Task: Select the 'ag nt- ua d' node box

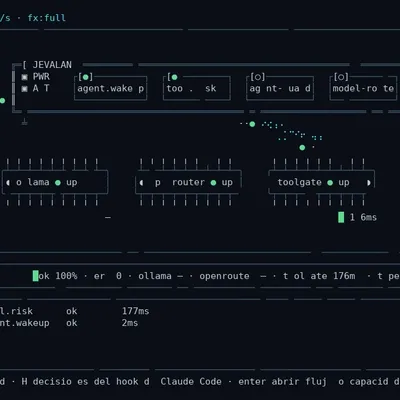Action: point(280,88)
